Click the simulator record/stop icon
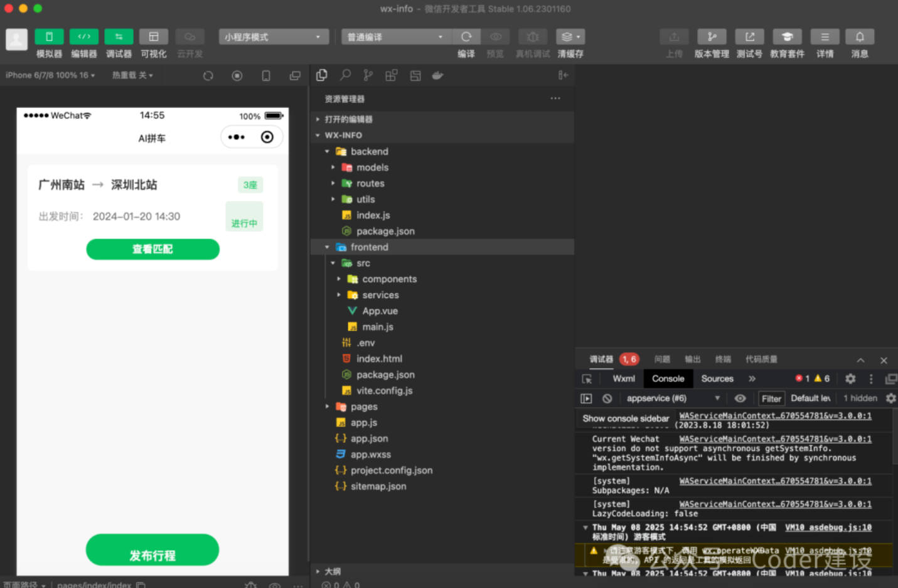This screenshot has height=588, width=898. point(237,76)
